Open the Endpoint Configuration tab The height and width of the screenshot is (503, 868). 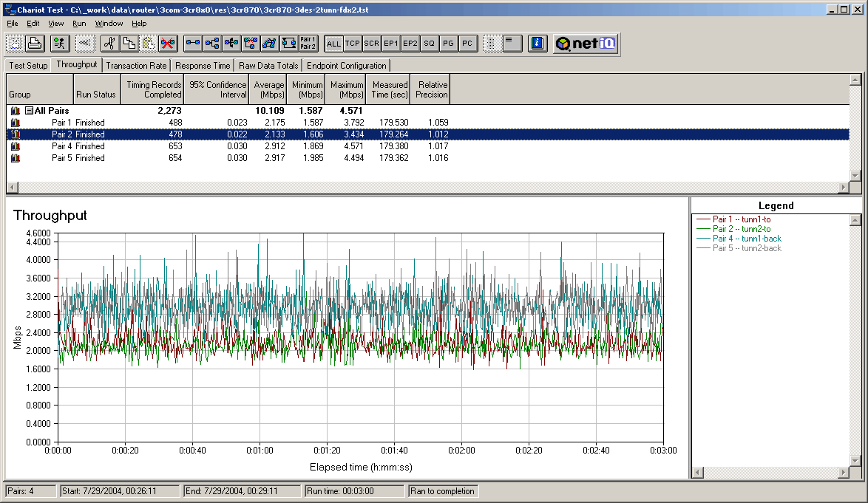coord(347,66)
